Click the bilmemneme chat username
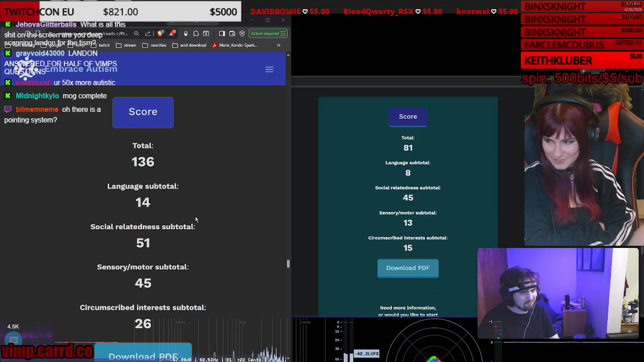 tap(37, 110)
